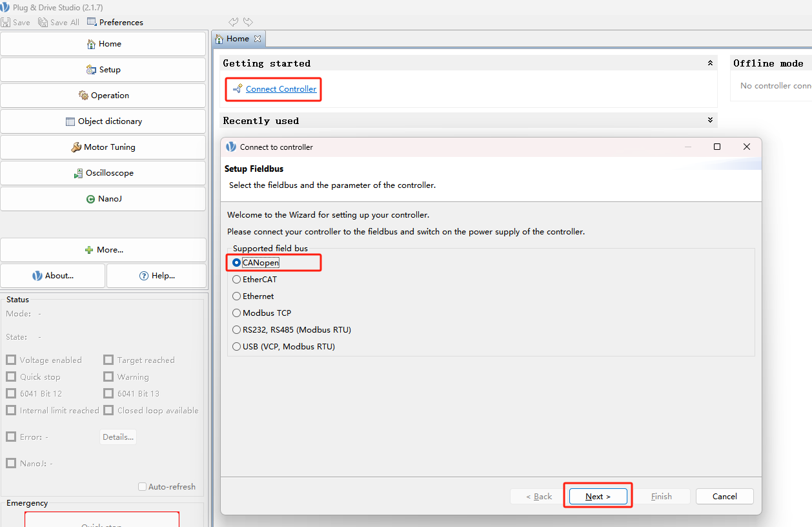
Task: Close the Home tab with its X icon
Action: (x=258, y=39)
